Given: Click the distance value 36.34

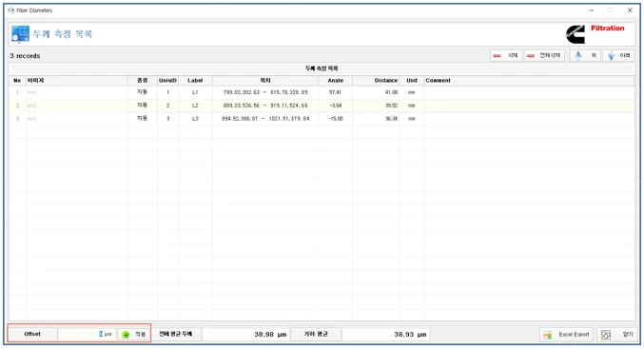Looking at the screenshot, I should (376, 119).
